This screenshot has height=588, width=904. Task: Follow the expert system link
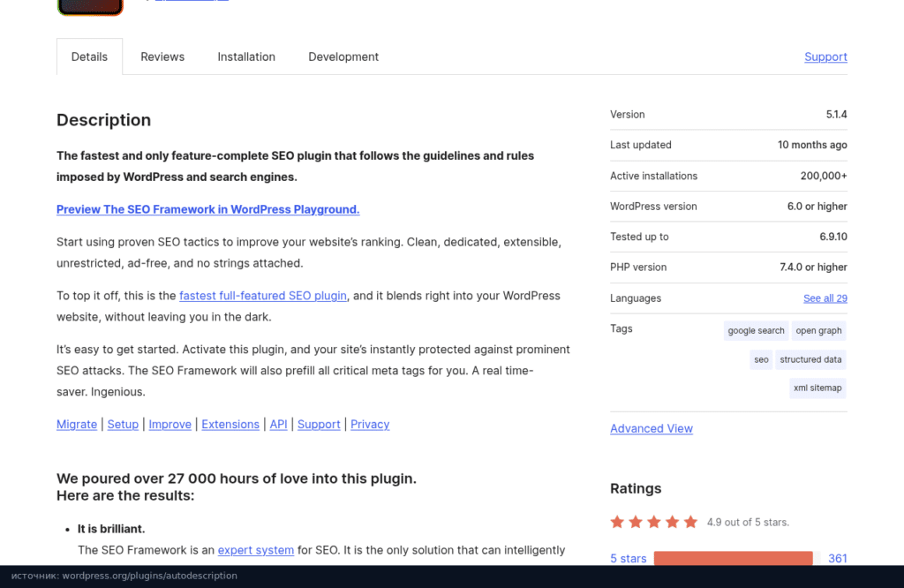[x=256, y=550]
